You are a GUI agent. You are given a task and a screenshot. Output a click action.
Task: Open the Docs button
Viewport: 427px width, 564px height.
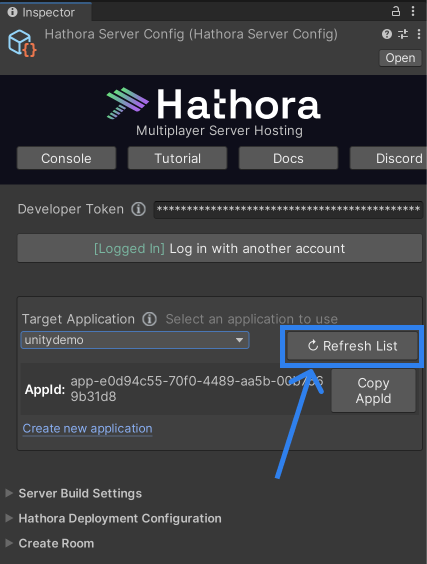tap(288, 158)
